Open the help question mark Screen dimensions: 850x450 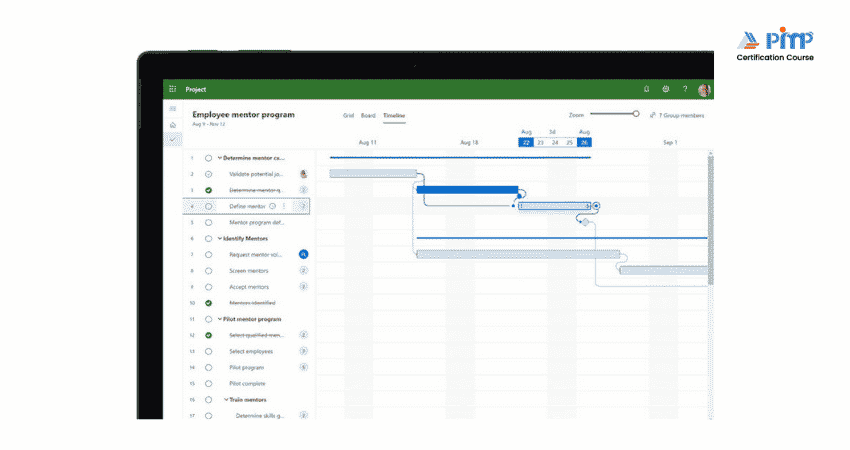pyautogui.click(x=685, y=89)
